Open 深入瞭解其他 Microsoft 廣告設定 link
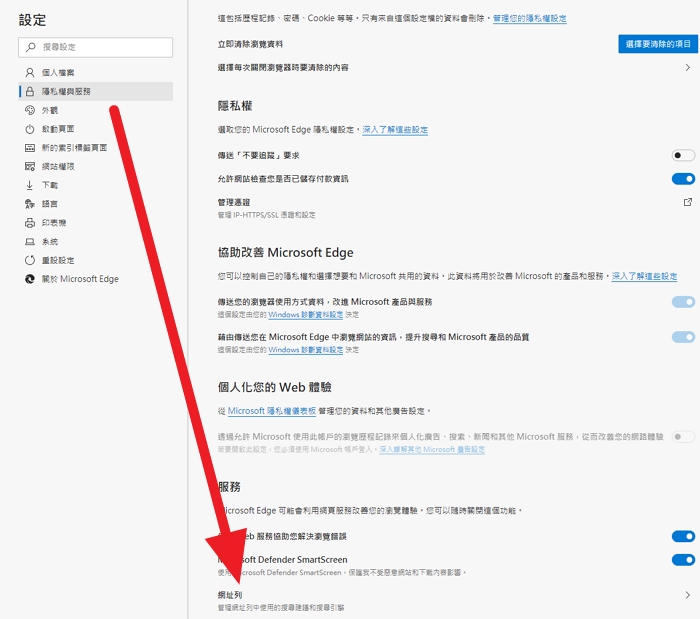This screenshot has width=700, height=619. [432, 449]
